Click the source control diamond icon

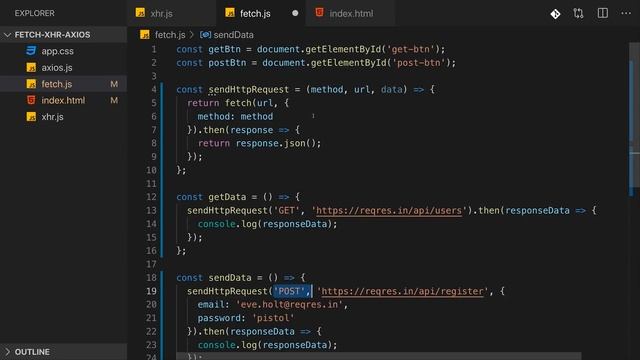tap(555, 14)
